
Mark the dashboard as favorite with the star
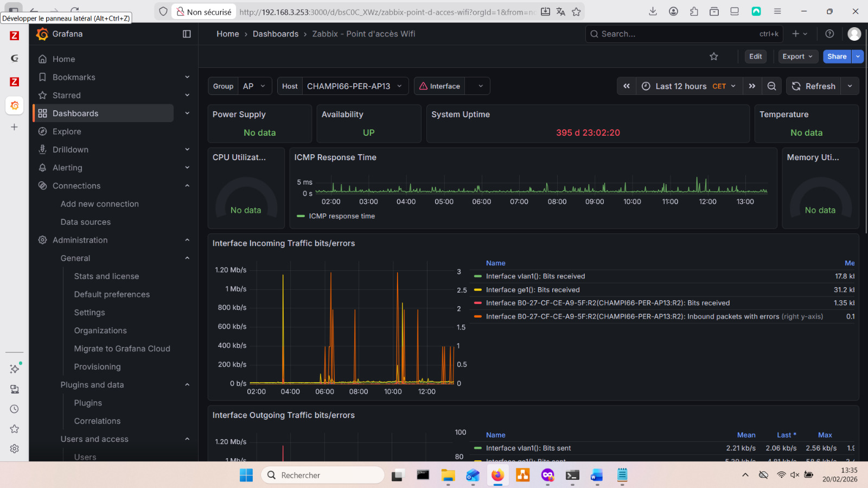click(714, 56)
